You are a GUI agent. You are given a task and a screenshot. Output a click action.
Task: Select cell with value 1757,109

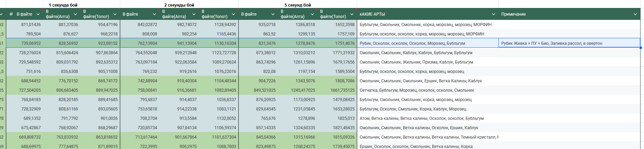(x=337, y=34)
